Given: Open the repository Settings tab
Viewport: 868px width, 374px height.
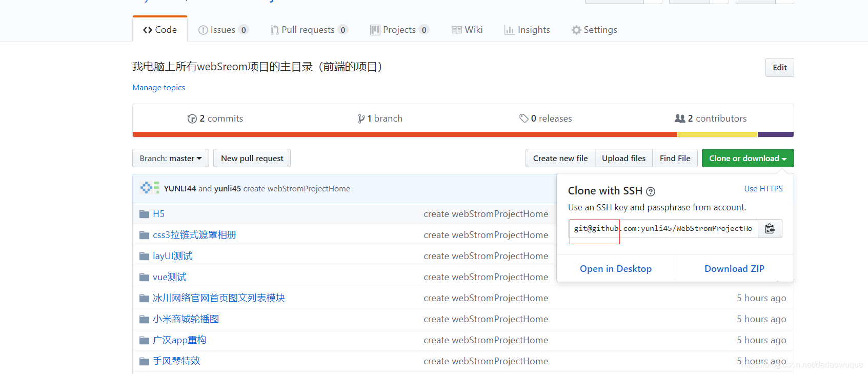Looking at the screenshot, I should tap(594, 29).
